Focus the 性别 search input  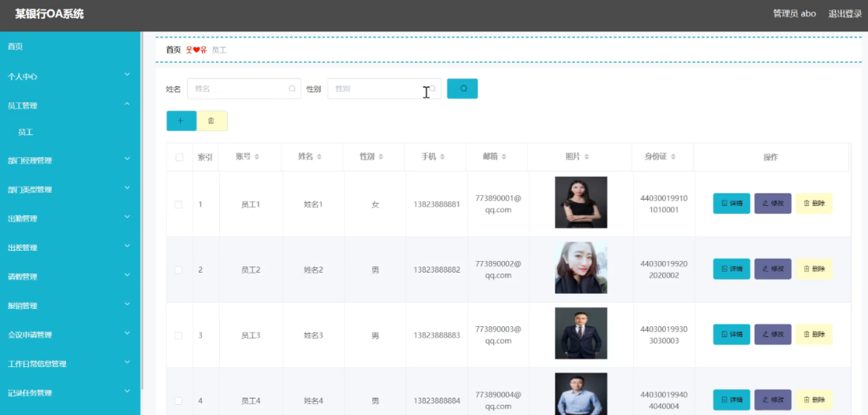(x=384, y=89)
